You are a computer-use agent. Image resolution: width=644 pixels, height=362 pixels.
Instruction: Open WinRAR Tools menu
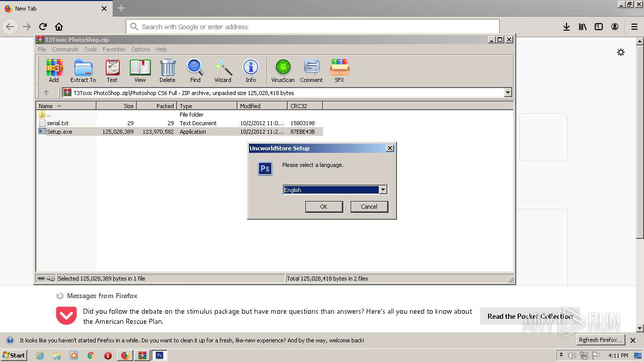click(91, 49)
